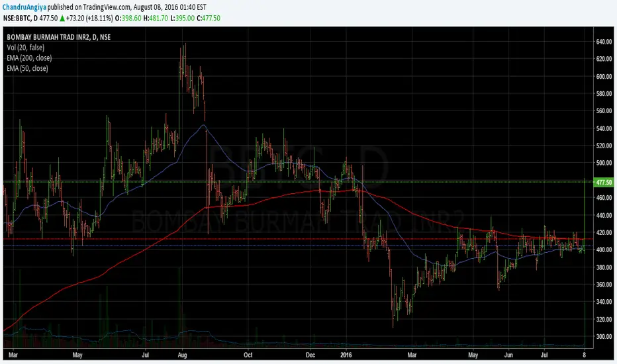Click the Aug label on time axis
Screen dimensions: 617x364
(182, 355)
